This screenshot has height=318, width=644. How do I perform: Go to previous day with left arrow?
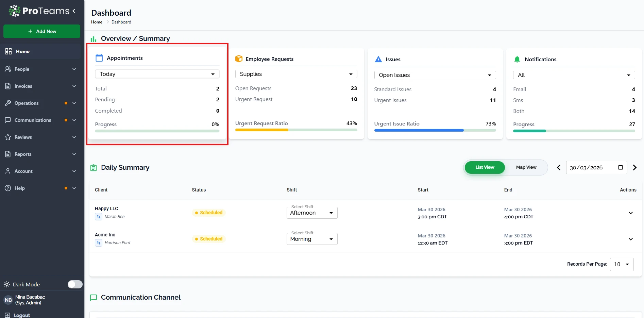(x=559, y=167)
